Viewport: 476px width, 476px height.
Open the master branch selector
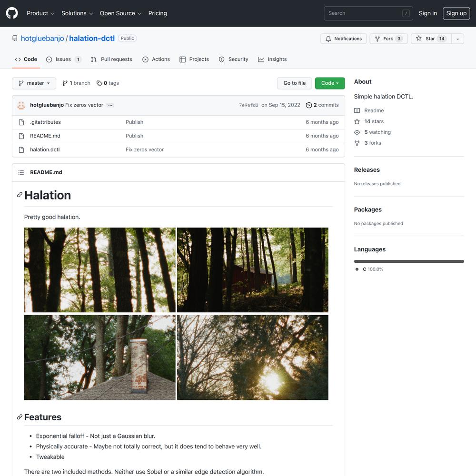[34, 83]
